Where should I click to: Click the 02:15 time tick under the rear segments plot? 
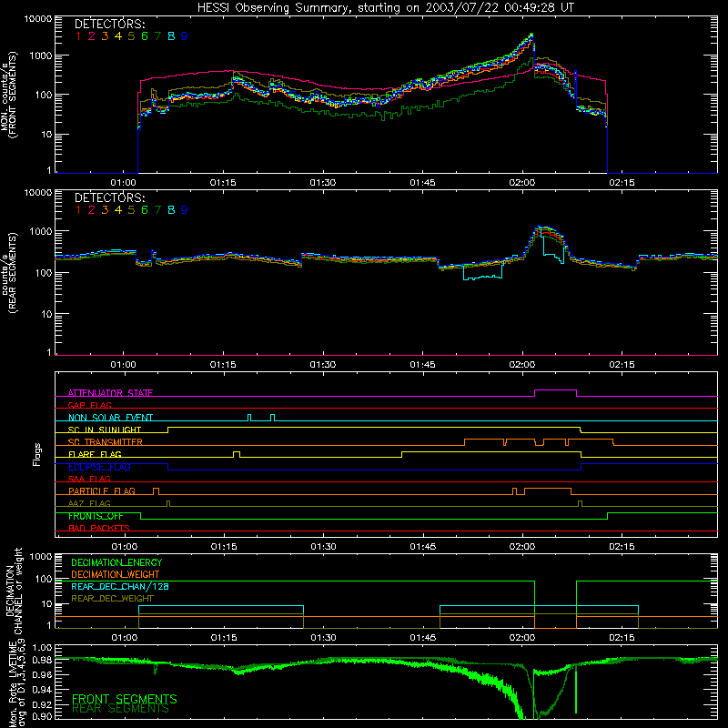[x=622, y=365]
